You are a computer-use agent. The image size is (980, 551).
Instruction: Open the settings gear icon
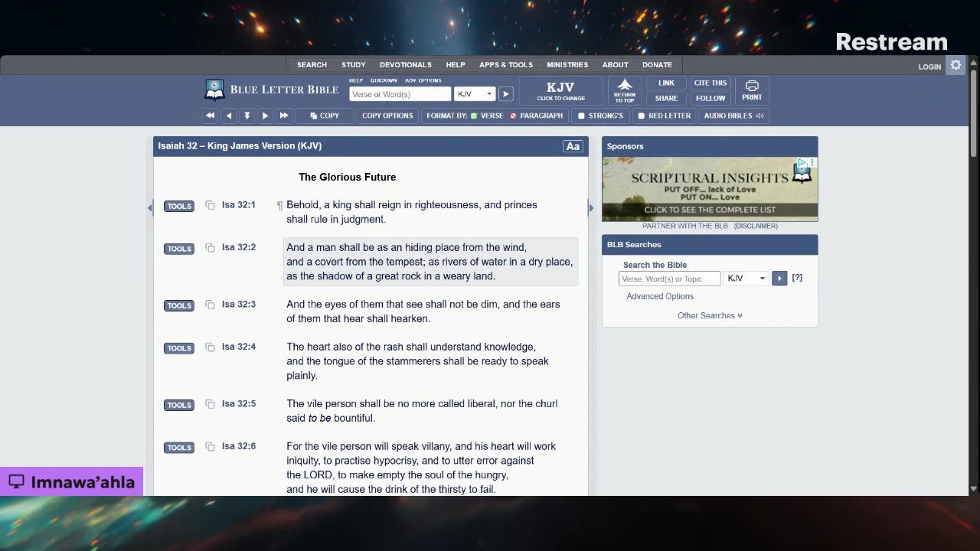[x=955, y=65]
